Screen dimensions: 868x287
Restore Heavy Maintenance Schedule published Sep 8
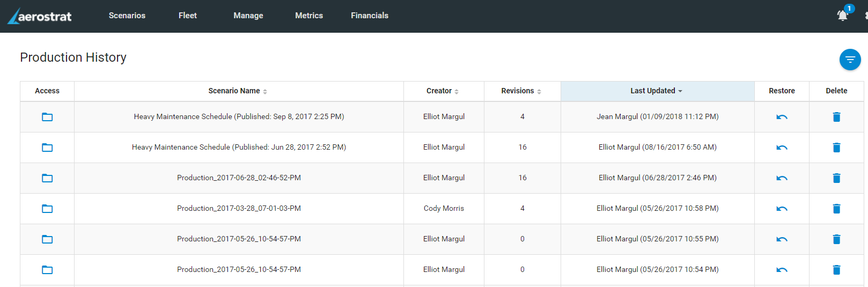[782, 117]
